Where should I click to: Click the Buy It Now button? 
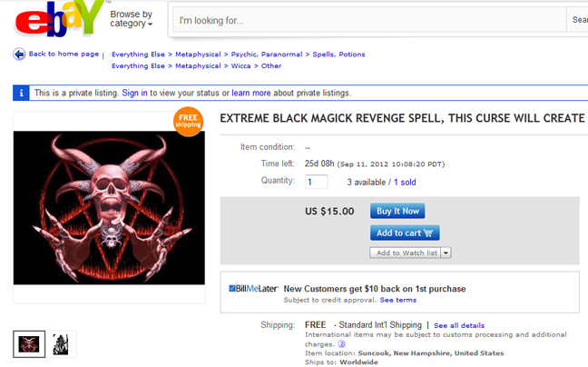click(397, 211)
